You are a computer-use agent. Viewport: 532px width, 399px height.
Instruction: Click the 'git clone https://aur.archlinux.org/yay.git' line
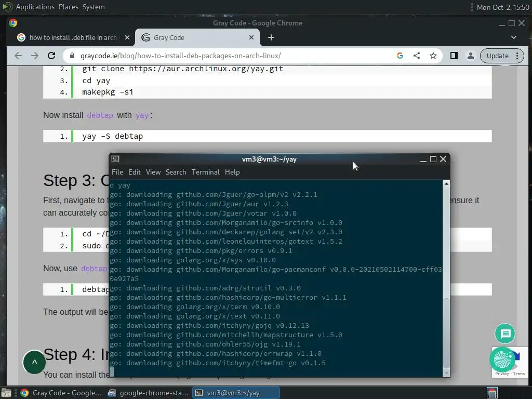tap(182, 69)
